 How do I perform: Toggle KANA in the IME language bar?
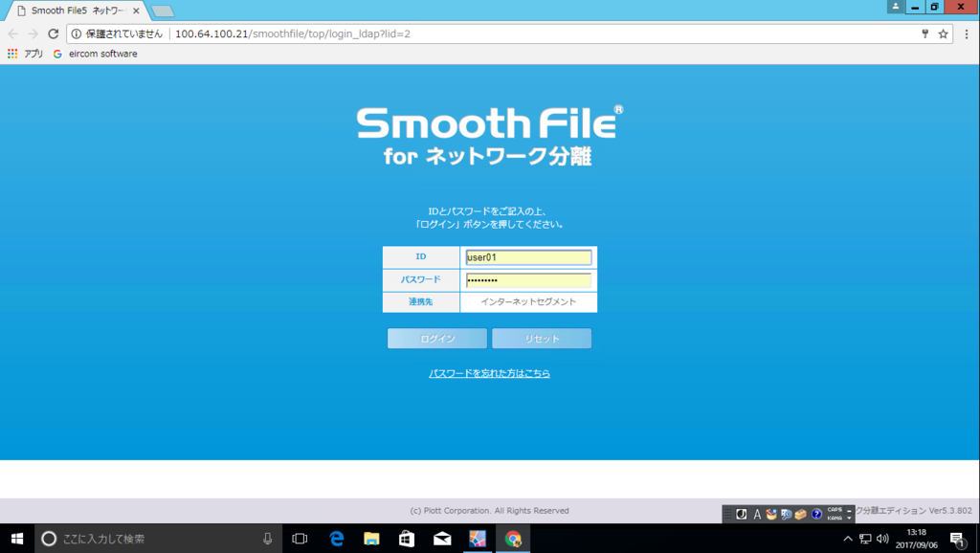[x=834, y=518]
